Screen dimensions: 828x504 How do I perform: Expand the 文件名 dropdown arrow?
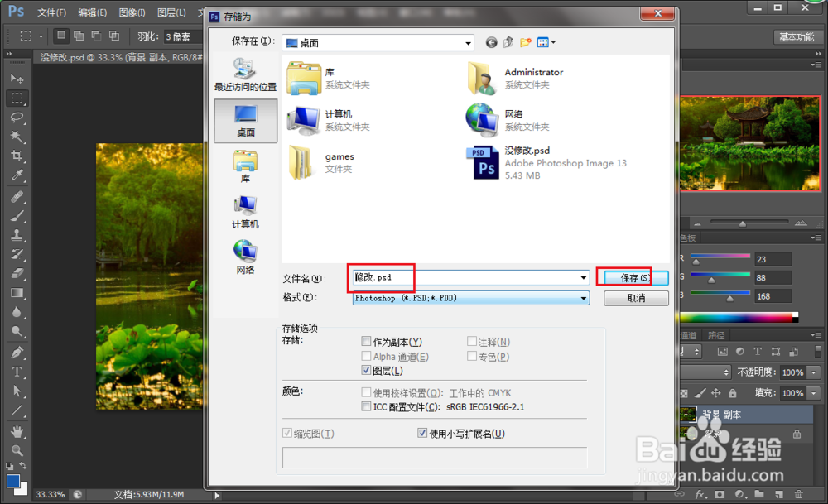(x=583, y=277)
